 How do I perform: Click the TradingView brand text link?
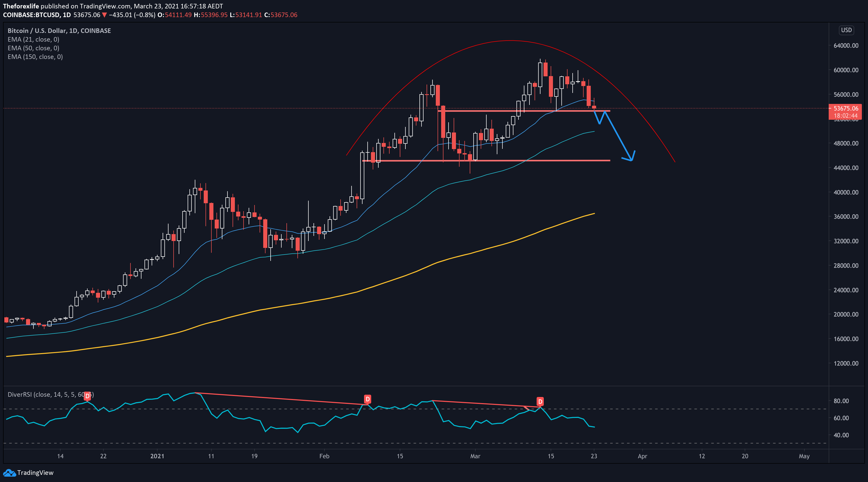pyautogui.click(x=35, y=473)
